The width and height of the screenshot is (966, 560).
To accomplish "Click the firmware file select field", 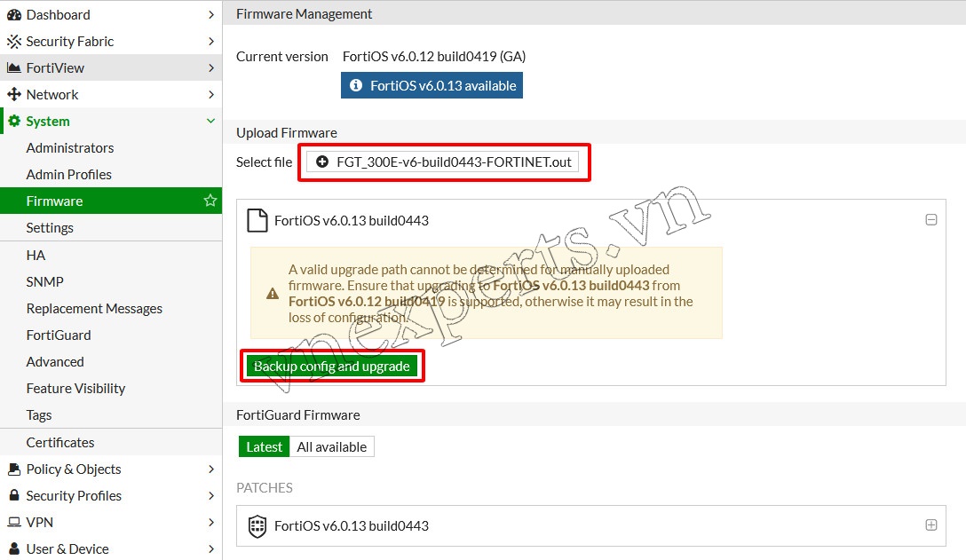I will point(443,162).
